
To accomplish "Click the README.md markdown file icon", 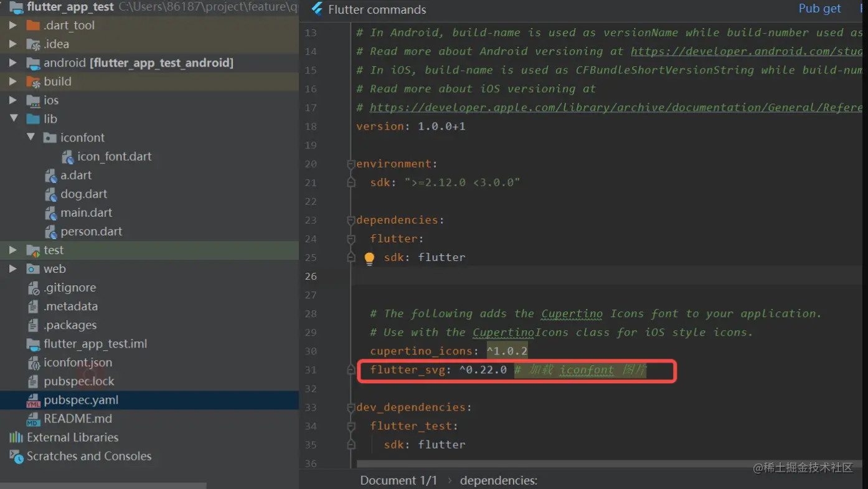I will click(34, 419).
